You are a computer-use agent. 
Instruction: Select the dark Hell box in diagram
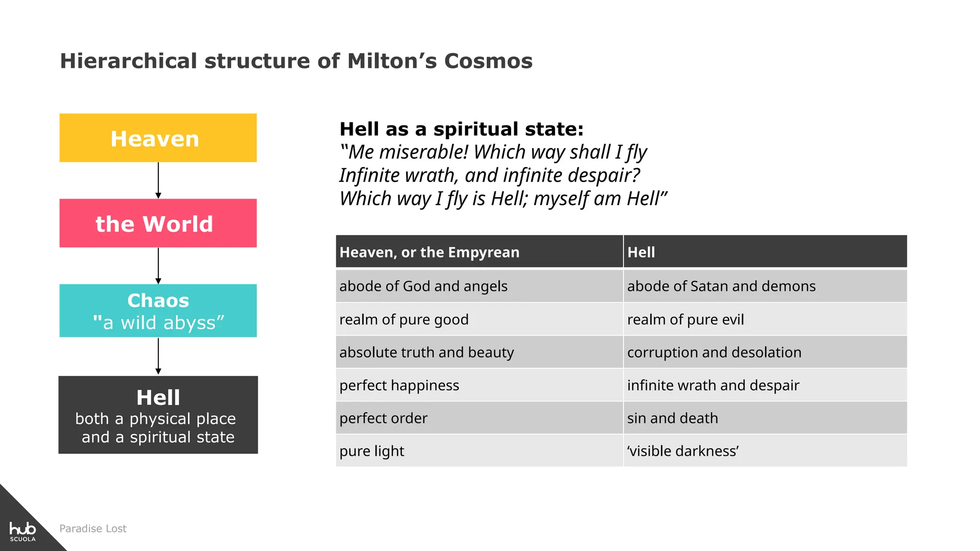tap(158, 415)
